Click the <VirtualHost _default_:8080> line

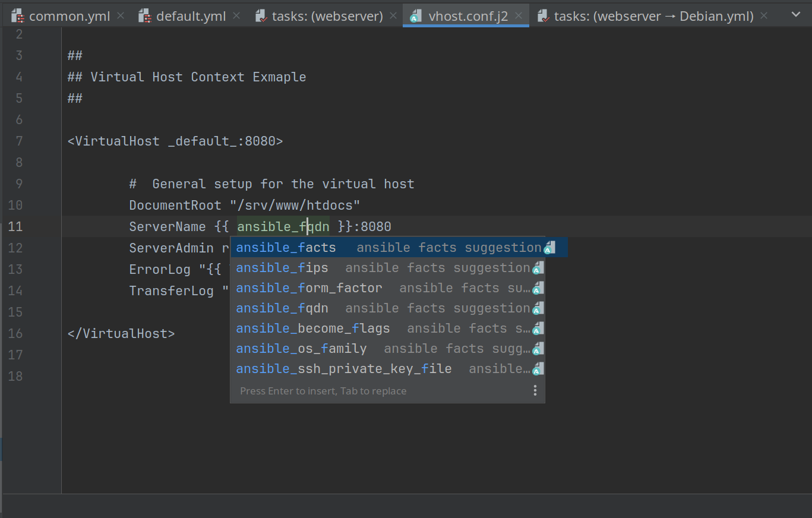point(175,141)
